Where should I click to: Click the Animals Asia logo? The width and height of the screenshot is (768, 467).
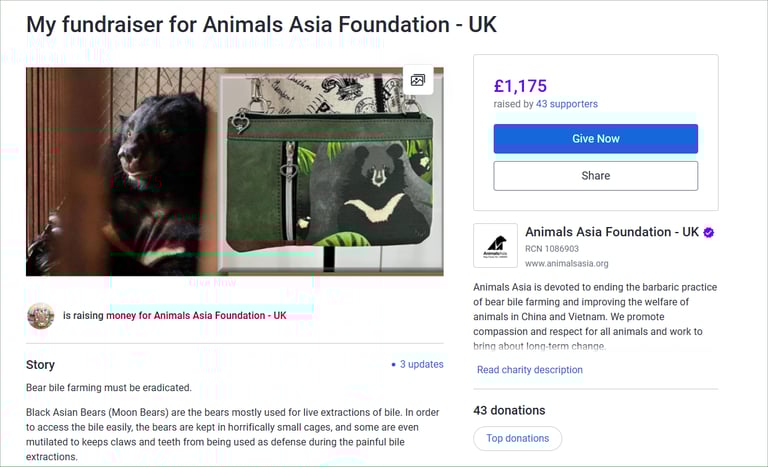pyautogui.click(x=496, y=246)
